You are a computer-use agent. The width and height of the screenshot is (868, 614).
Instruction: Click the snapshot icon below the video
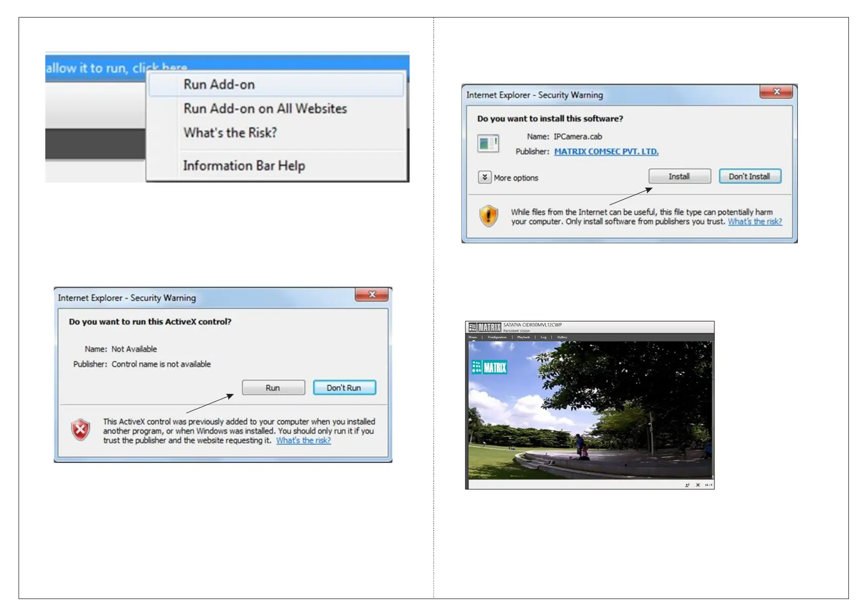687,485
